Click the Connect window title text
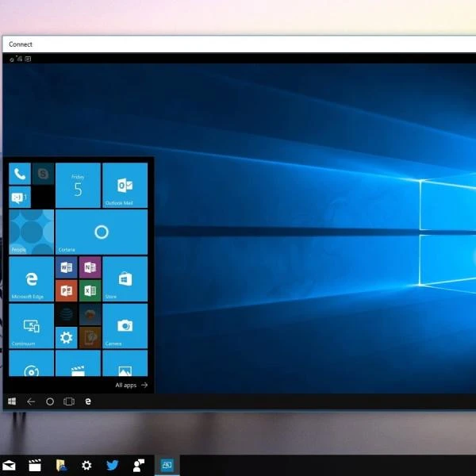Viewport: 476px width, 476px height. (21, 44)
